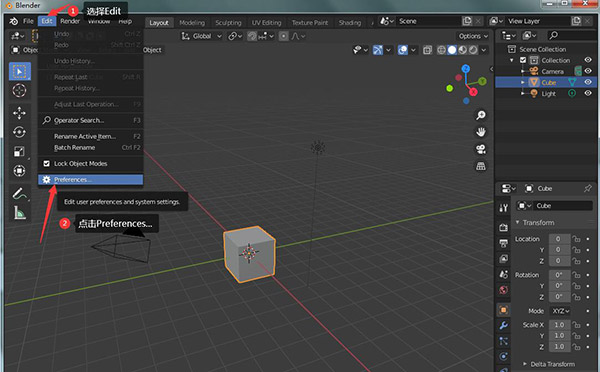Pick the Rotate tool
Image resolution: width=600 pixels, height=372 pixels.
tap(20, 132)
